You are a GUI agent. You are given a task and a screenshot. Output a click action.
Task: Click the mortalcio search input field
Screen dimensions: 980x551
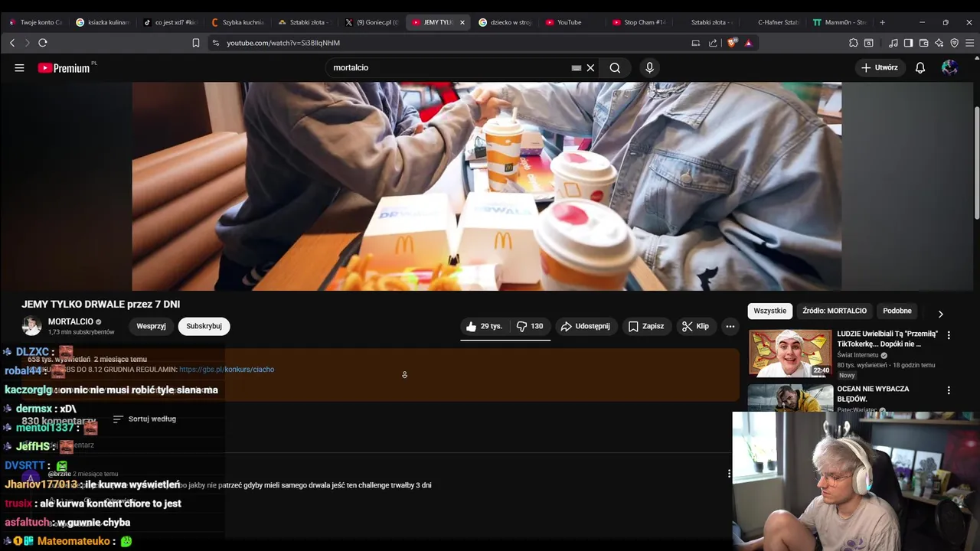pos(452,67)
